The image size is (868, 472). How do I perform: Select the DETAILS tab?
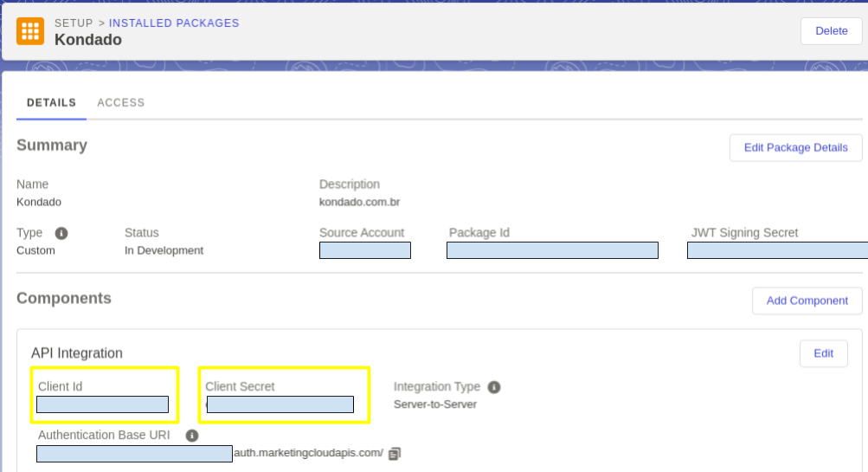(x=51, y=102)
